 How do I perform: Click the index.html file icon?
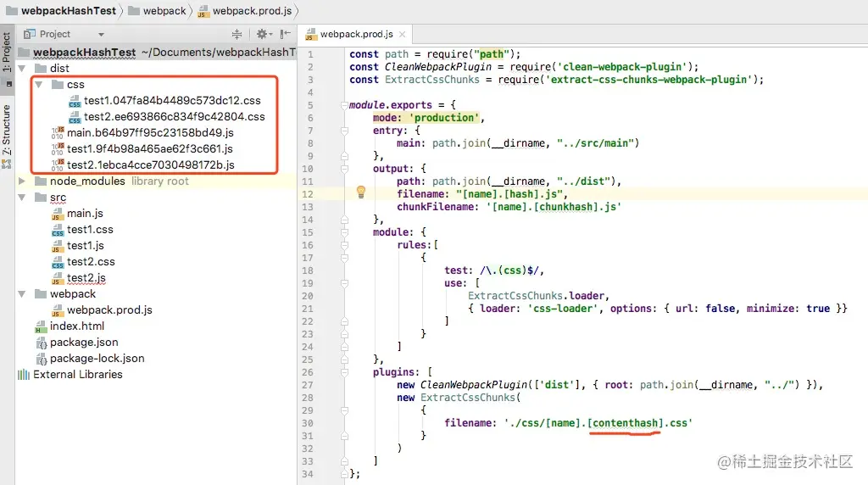[x=41, y=326]
